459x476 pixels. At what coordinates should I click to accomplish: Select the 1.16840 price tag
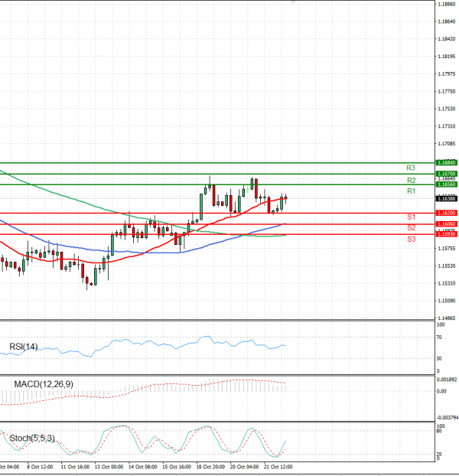447,163
